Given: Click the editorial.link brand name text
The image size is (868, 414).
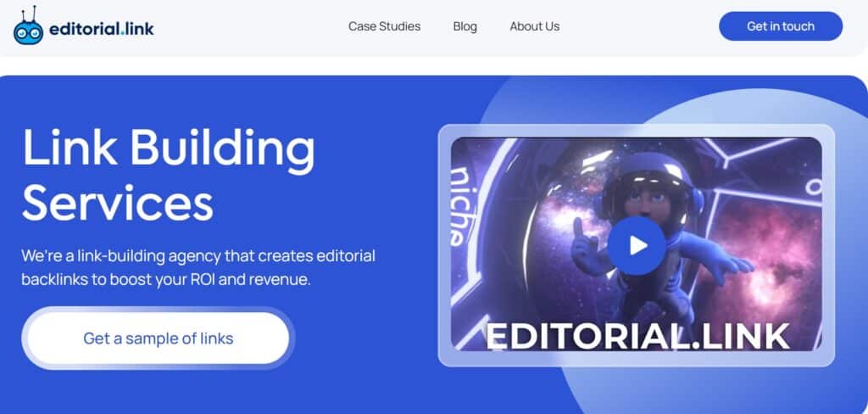Looking at the screenshot, I should click(x=102, y=28).
